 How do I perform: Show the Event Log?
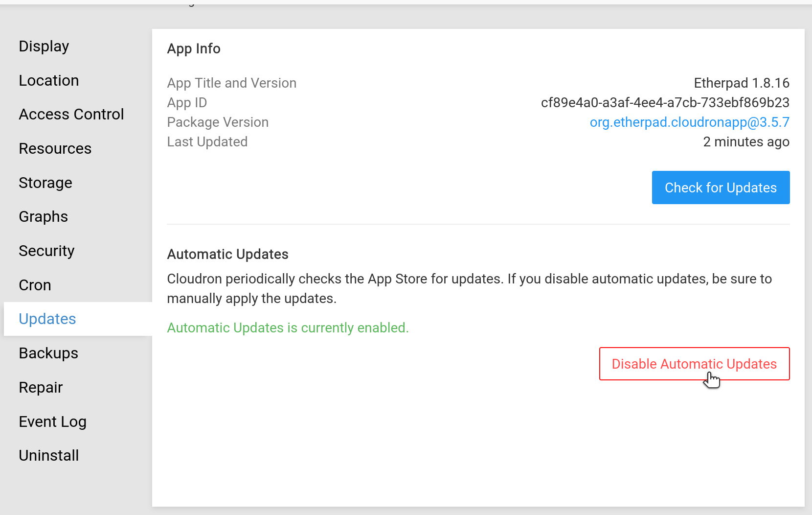click(53, 421)
